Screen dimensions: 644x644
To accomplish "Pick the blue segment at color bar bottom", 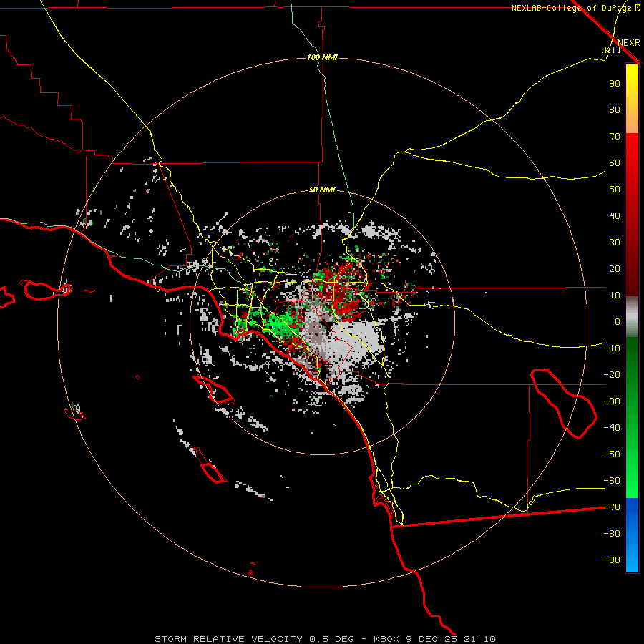I will [632, 535].
